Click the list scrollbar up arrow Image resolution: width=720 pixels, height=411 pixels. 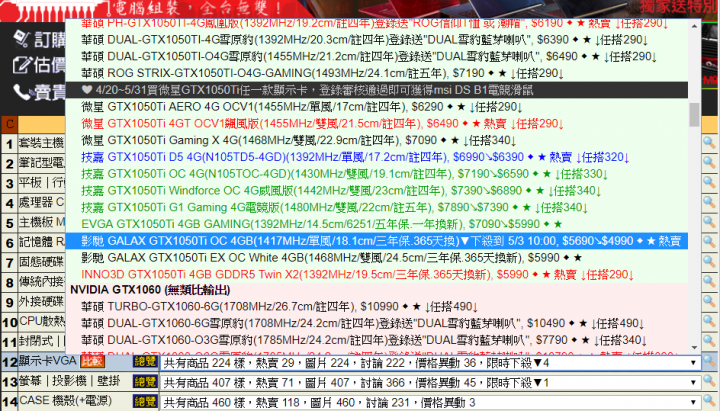tap(694, 26)
